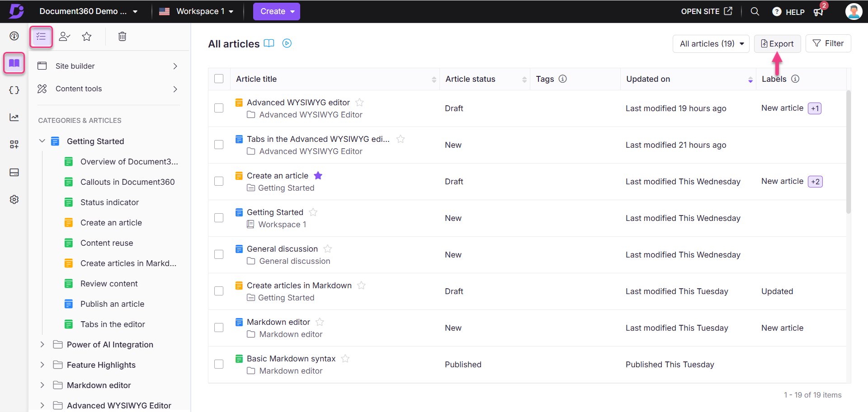
Task: Check the Tabs in the Advanced WYSIWYG row checkbox
Action: tap(219, 145)
